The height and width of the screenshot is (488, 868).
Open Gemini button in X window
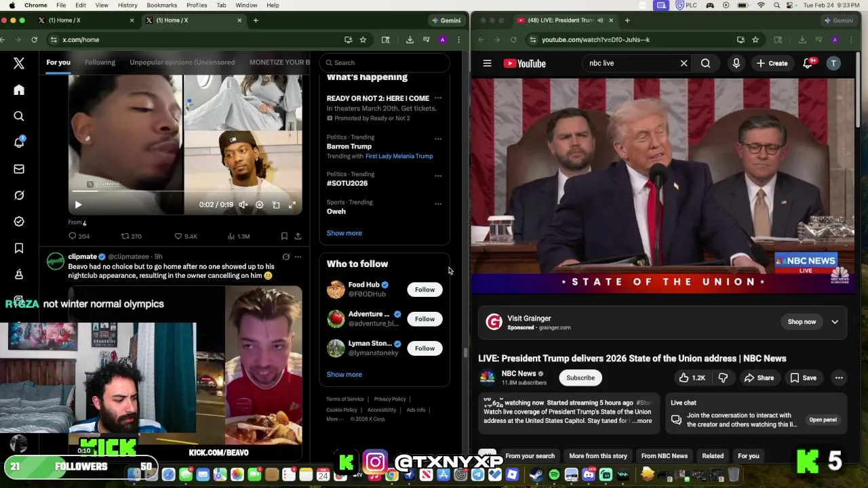(x=446, y=20)
